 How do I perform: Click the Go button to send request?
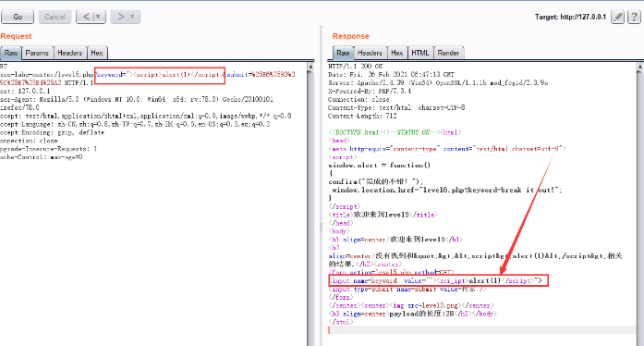pyautogui.click(x=18, y=17)
